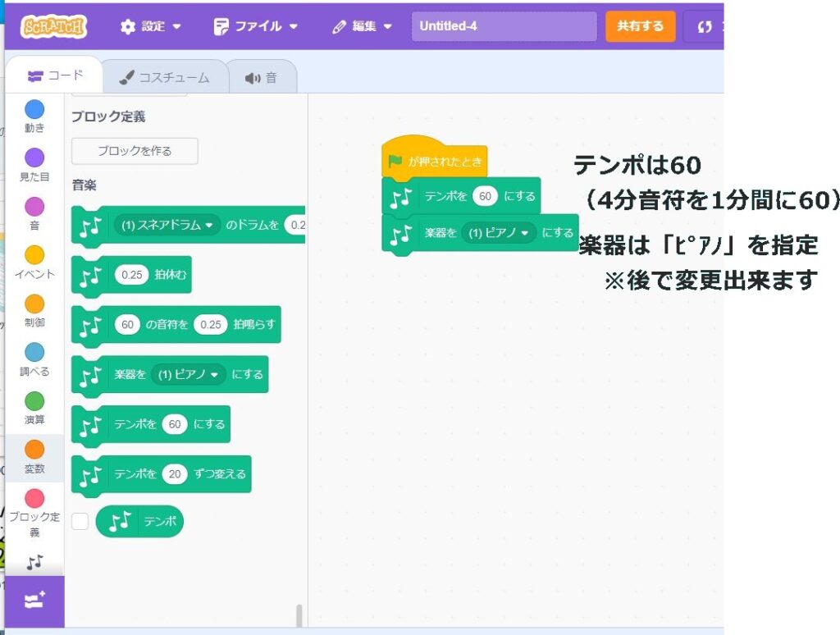Enable the テンポ reporter checkbox
Viewport: 840px width, 635px height.
[x=80, y=521]
